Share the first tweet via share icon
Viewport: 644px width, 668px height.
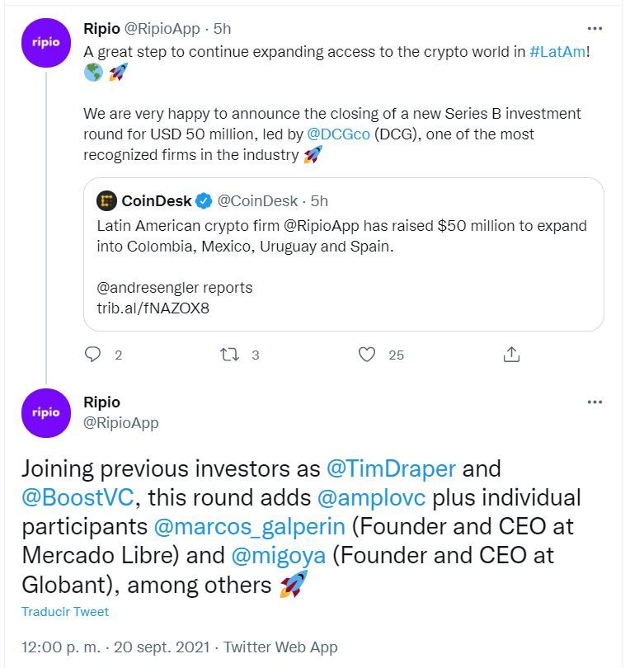tap(511, 355)
